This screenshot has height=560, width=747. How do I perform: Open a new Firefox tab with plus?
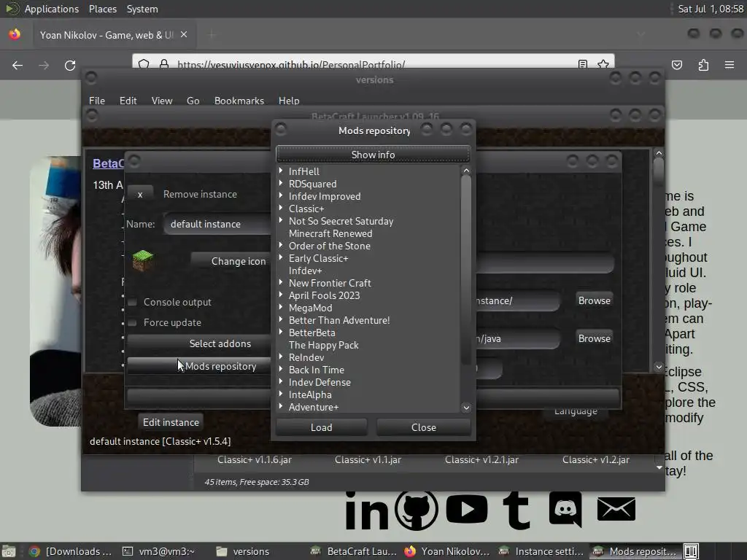(212, 35)
